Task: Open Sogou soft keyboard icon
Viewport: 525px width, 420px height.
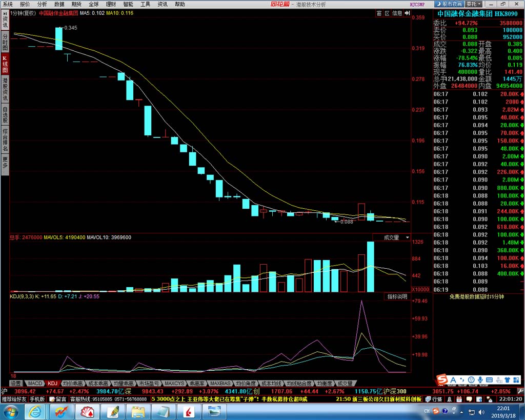Action: point(489,380)
